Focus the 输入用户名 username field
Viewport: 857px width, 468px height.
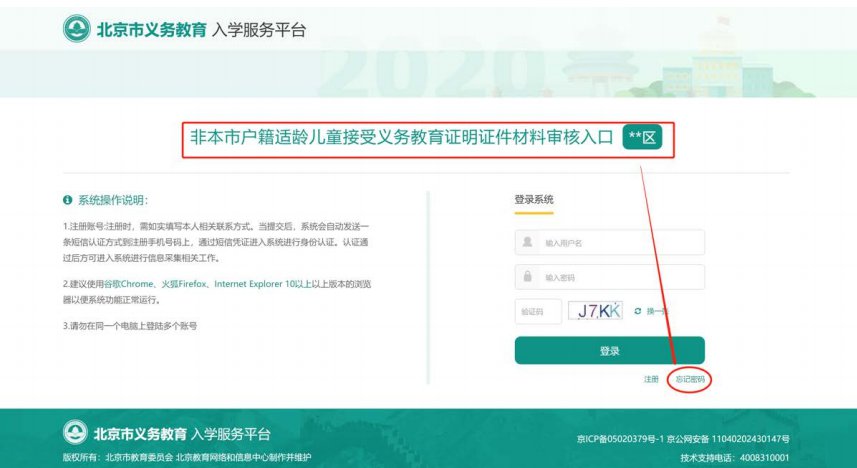(609, 242)
